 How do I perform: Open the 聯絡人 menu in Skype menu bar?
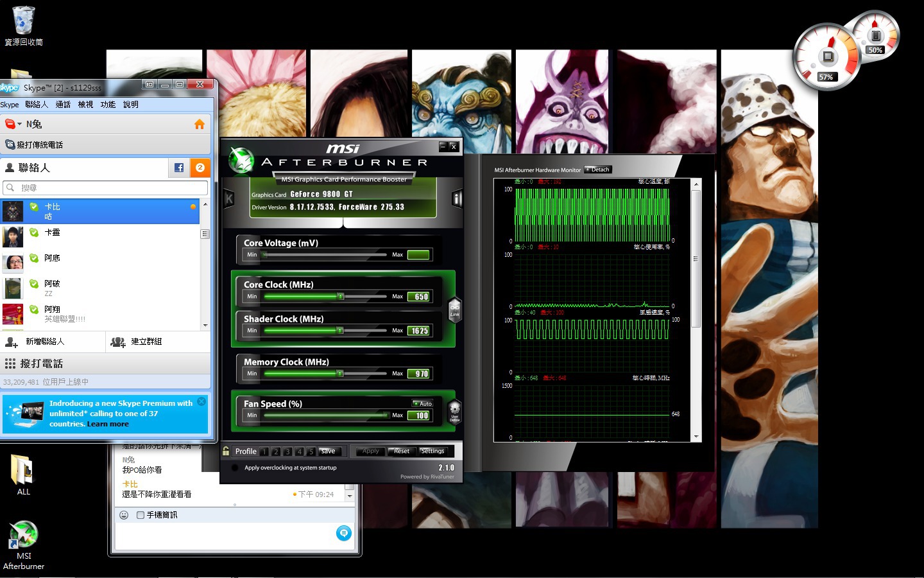37,105
